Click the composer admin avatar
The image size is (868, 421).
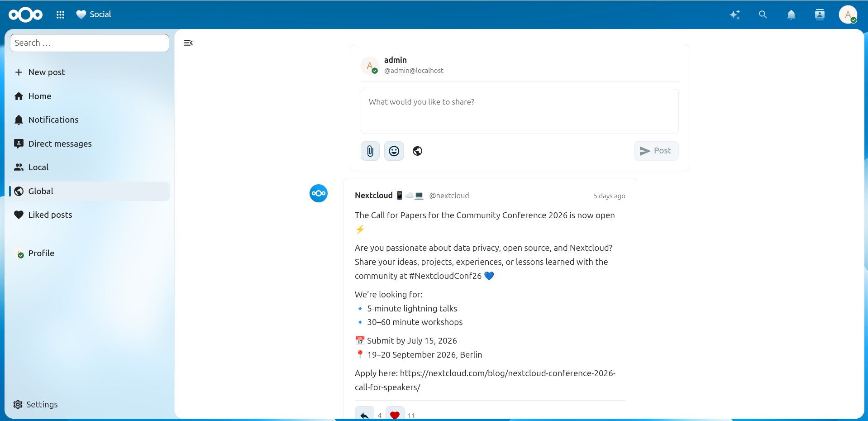coord(370,65)
